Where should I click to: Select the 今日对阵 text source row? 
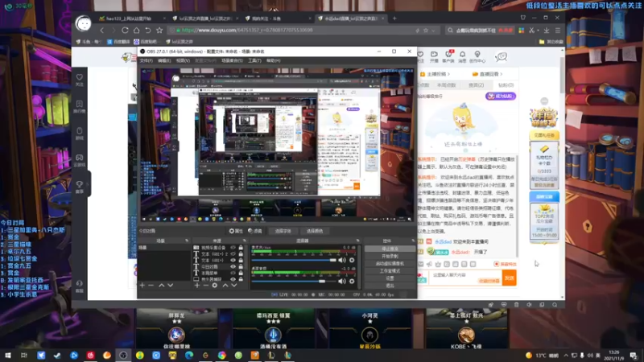[x=218, y=266]
